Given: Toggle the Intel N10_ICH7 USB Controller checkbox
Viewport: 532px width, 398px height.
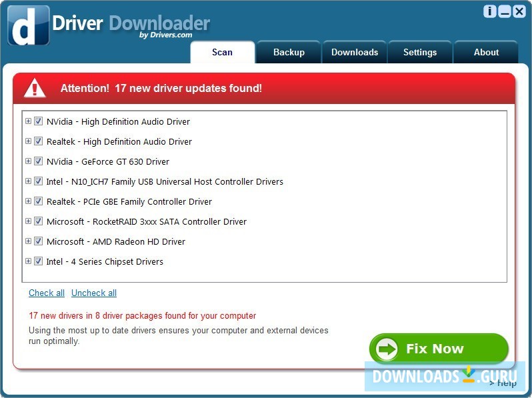Looking at the screenshot, I should [x=39, y=181].
